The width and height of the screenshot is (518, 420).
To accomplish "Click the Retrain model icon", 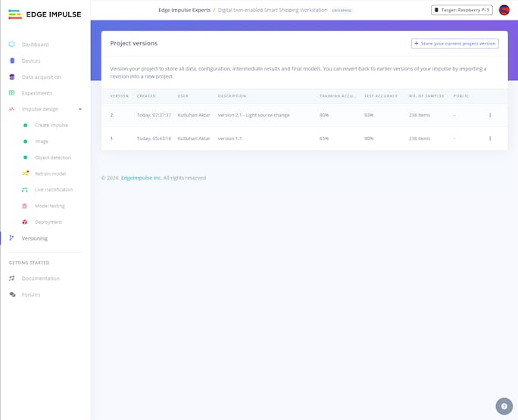I will (x=25, y=173).
